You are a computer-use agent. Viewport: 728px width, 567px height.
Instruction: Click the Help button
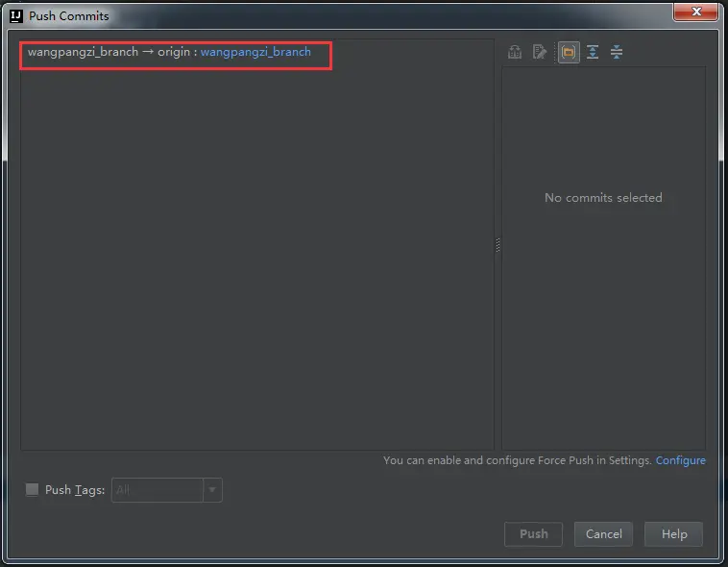673,534
